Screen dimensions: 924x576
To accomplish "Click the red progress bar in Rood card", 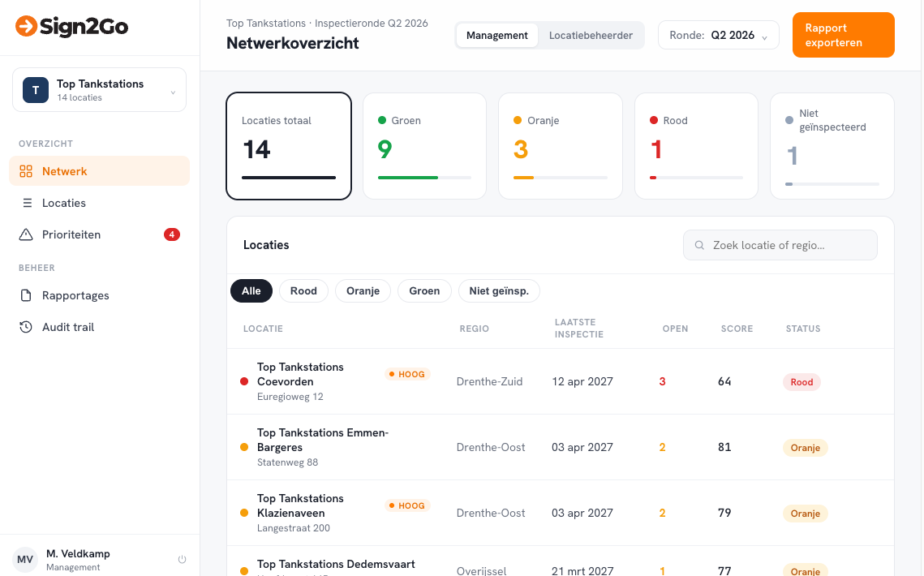I will pos(653,178).
